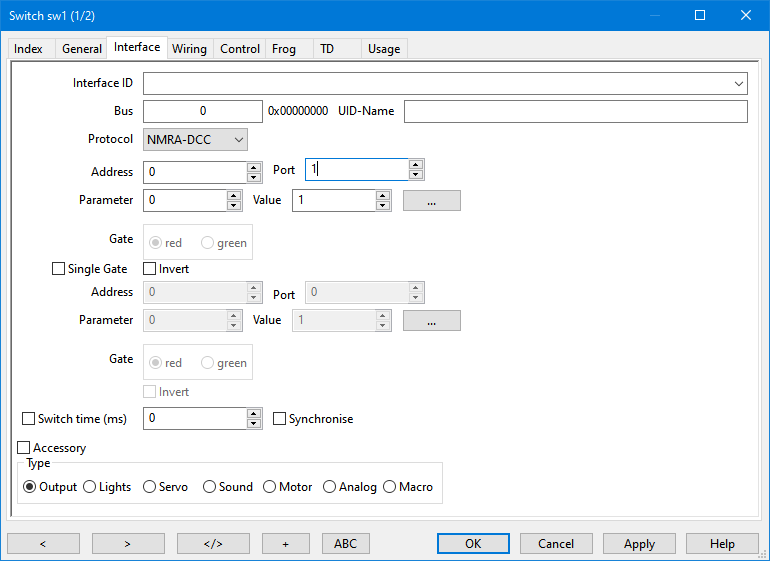Click the UID-Name text field
The height and width of the screenshot is (561, 770).
575,111
